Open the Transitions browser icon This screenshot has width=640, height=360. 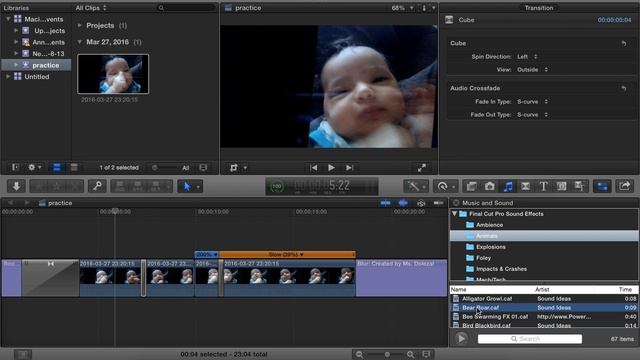(x=525, y=187)
